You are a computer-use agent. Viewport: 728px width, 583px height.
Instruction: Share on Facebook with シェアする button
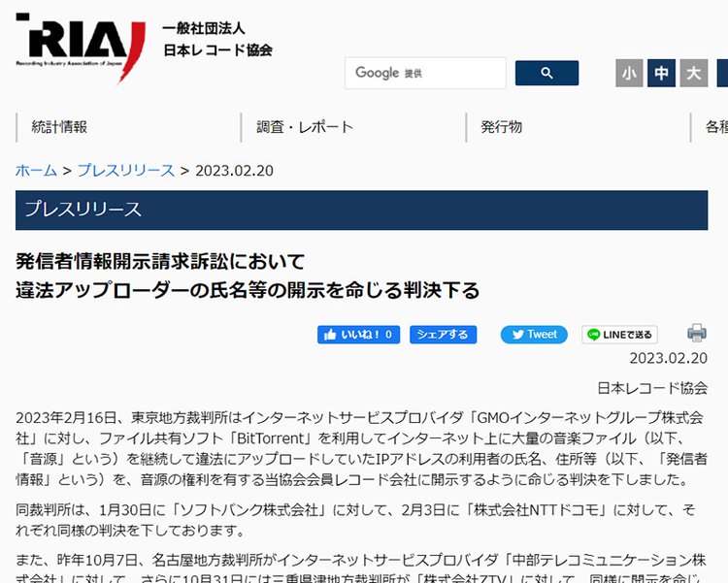443,335
